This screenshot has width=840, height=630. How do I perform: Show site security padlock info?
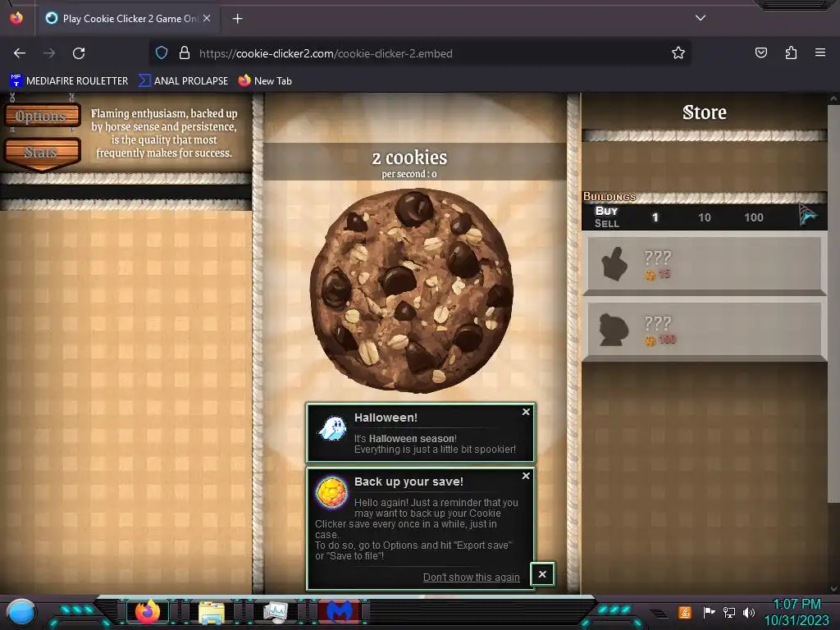click(x=185, y=53)
